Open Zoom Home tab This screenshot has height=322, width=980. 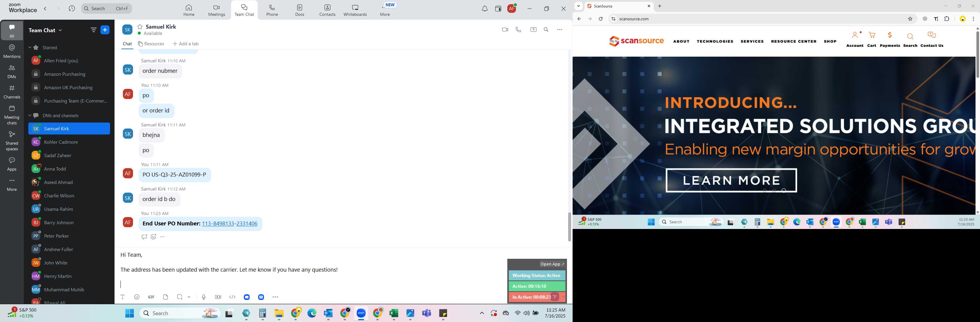(189, 10)
